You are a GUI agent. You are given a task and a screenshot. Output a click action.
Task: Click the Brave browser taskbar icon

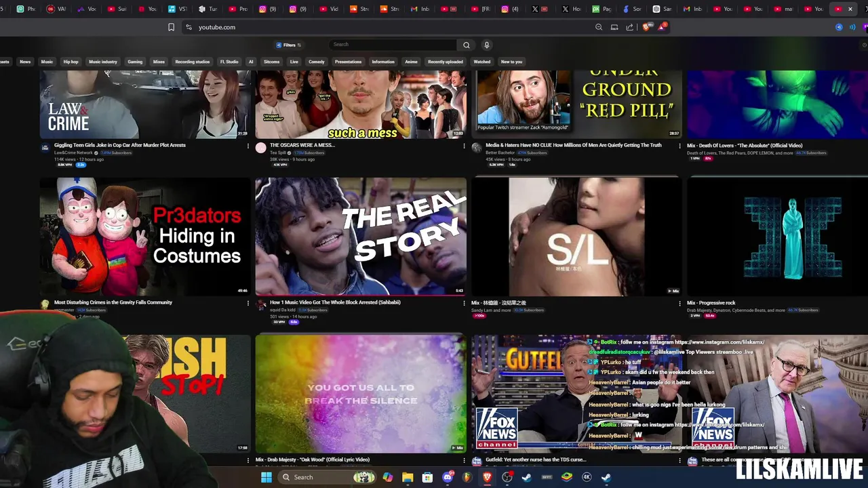point(487,477)
